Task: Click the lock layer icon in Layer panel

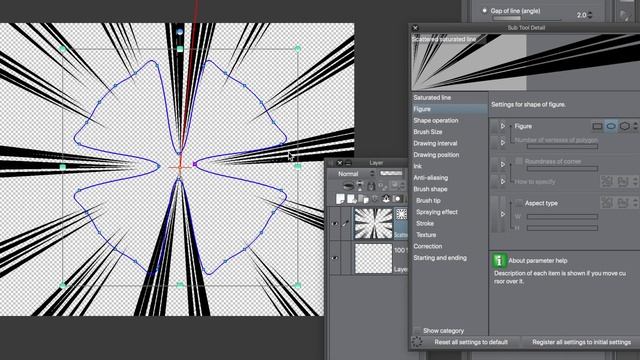Action: click(x=371, y=186)
